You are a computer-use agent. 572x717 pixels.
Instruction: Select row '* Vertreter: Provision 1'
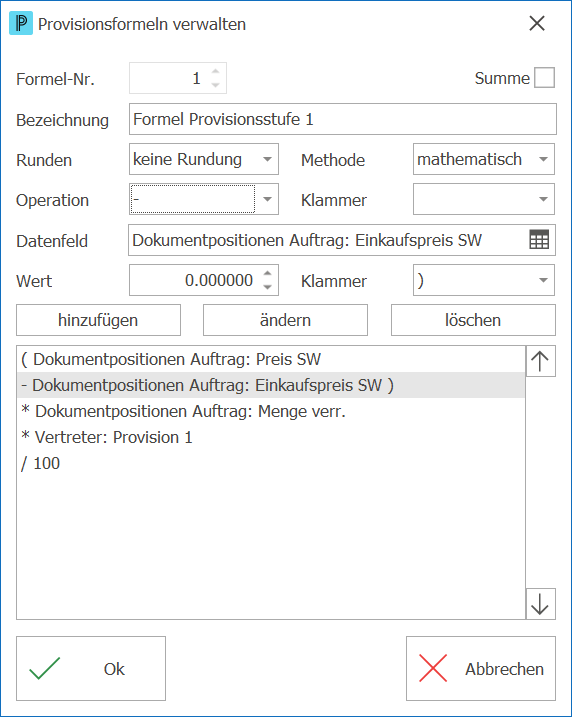click(x=271, y=438)
